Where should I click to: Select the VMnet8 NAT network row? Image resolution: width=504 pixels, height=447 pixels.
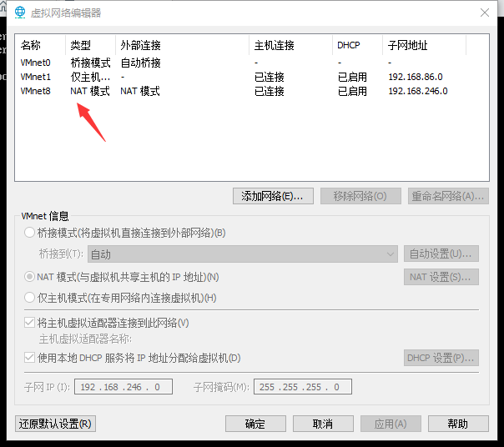click(36, 91)
